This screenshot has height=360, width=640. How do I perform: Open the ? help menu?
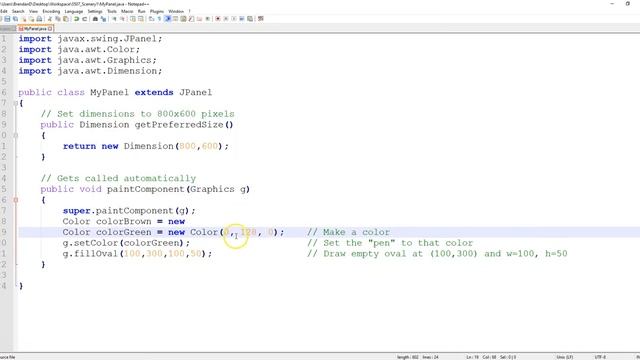tap(189, 11)
